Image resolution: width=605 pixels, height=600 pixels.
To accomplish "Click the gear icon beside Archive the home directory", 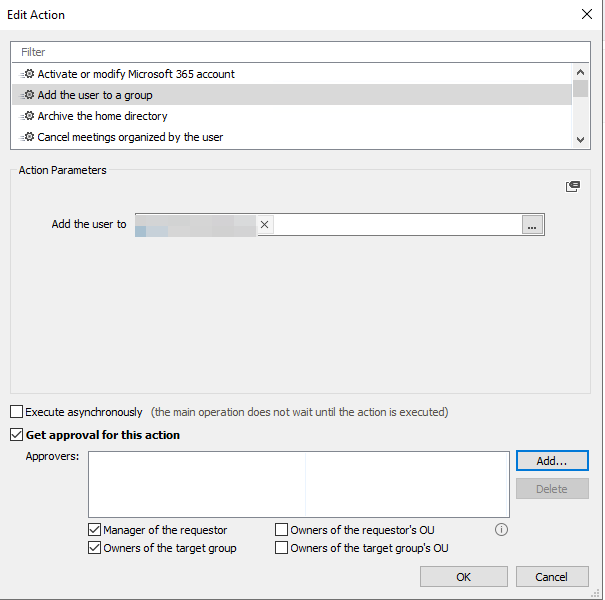I will 29,116.
